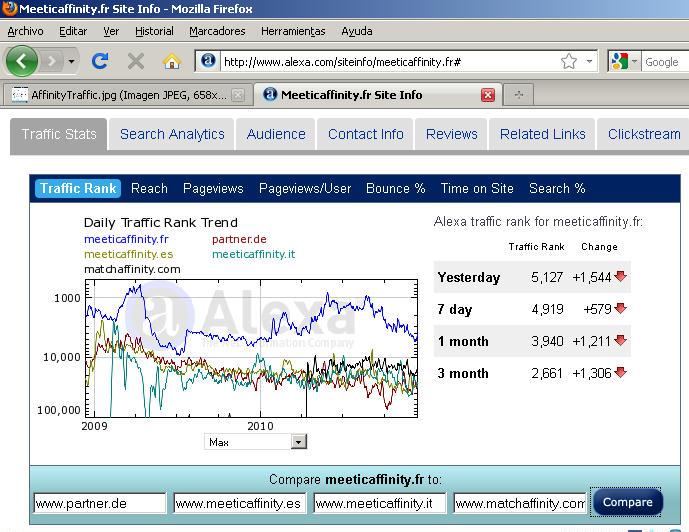The image size is (689, 532).
Task: Click the Alexa site identity icon in address bar
Action: tap(208, 61)
